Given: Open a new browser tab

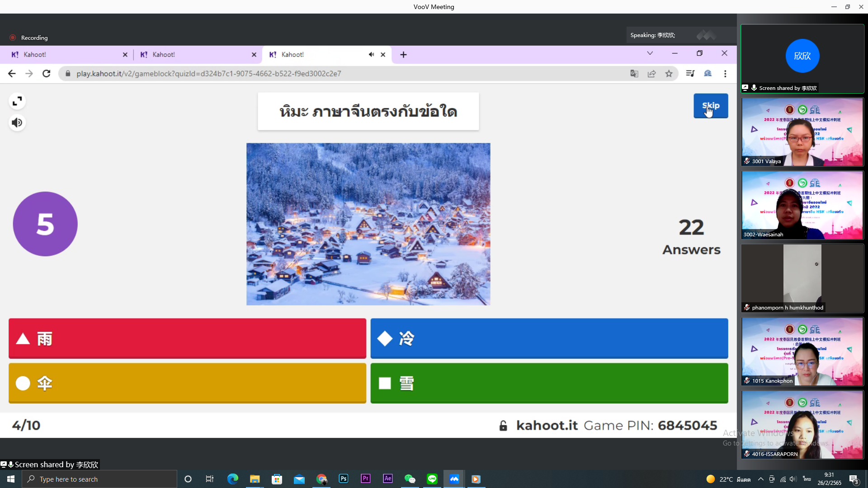Looking at the screenshot, I should point(404,55).
